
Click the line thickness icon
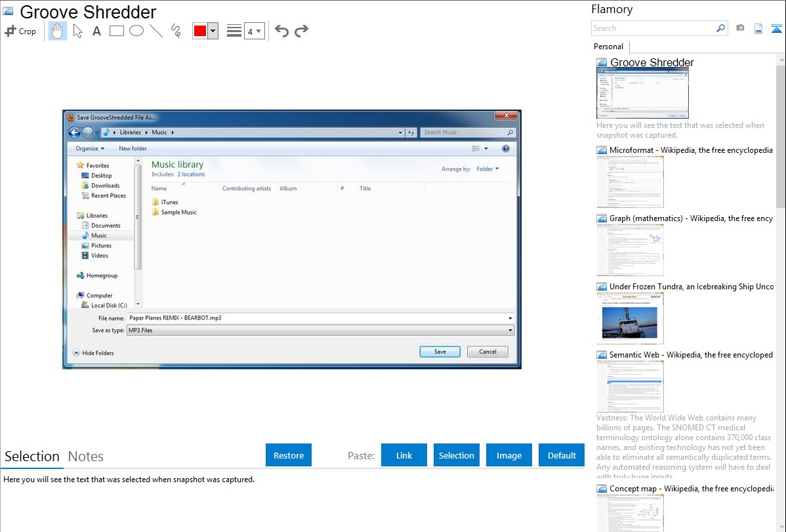click(234, 31)
